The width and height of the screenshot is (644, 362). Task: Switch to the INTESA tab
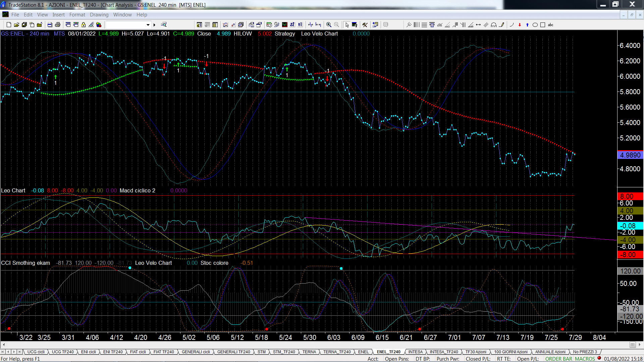(416, 352)
